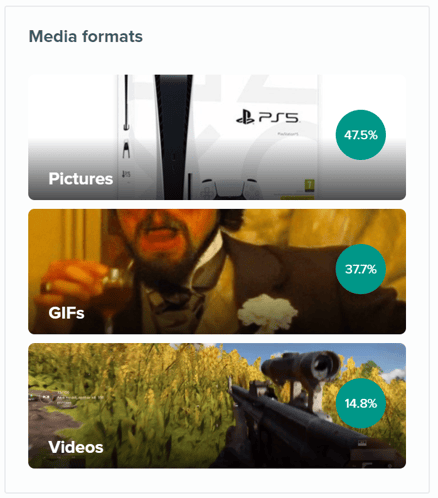Click the Media formats heading

pos(86,36)
